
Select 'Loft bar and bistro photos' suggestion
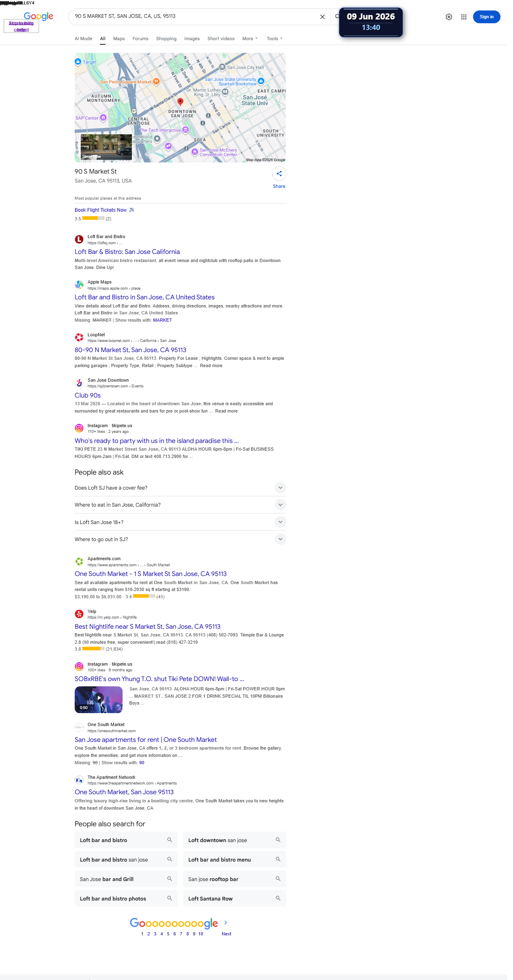coord(126,898)
